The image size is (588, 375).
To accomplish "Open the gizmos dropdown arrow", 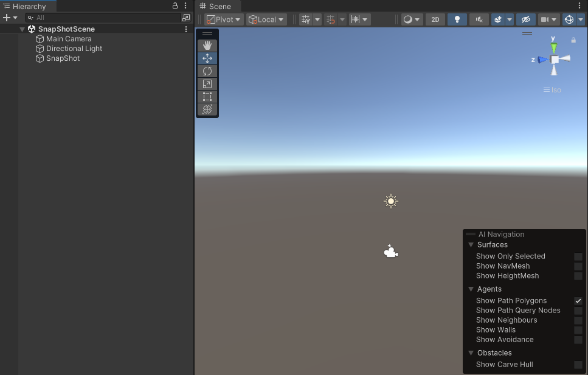I will click(581, 19).
